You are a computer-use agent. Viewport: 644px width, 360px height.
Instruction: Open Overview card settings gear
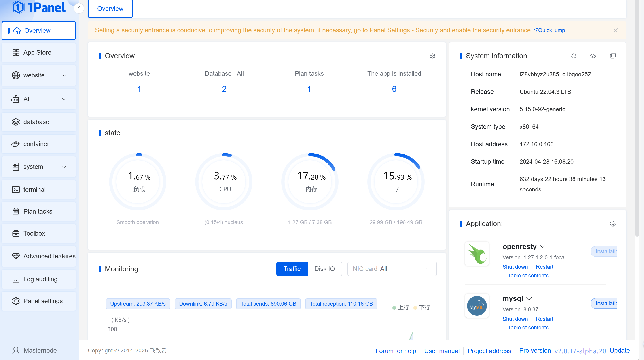(432, 56)
